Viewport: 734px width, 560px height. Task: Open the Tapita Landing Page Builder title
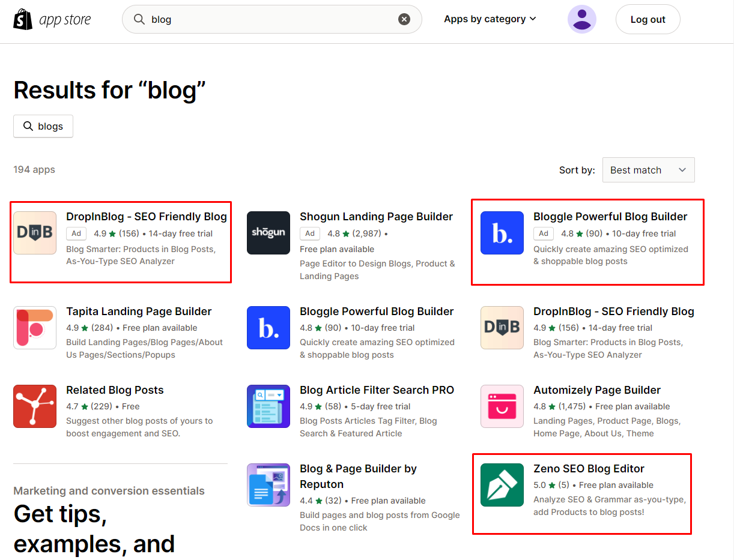139,312
